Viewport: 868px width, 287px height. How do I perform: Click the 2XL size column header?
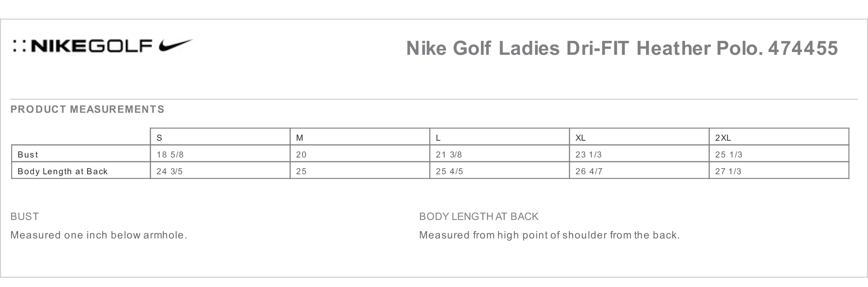[723, 138]
